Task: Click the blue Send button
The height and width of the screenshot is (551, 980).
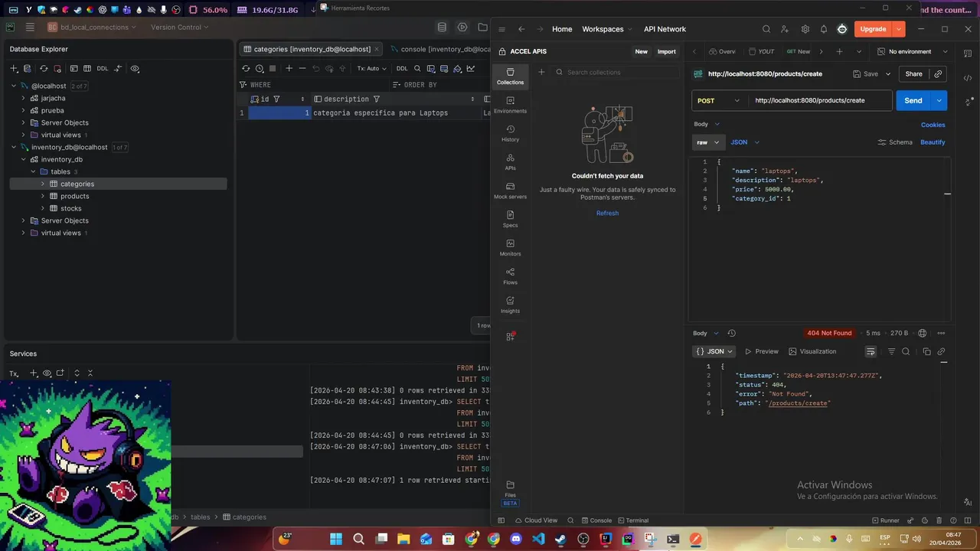Action: pos(913,100)
